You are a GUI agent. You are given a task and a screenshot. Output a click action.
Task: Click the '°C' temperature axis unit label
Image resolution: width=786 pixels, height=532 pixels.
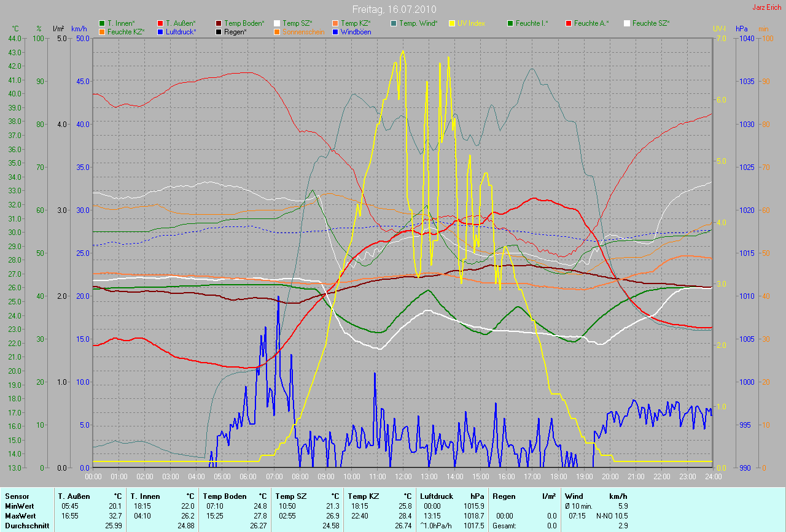[x=16, y=29]
